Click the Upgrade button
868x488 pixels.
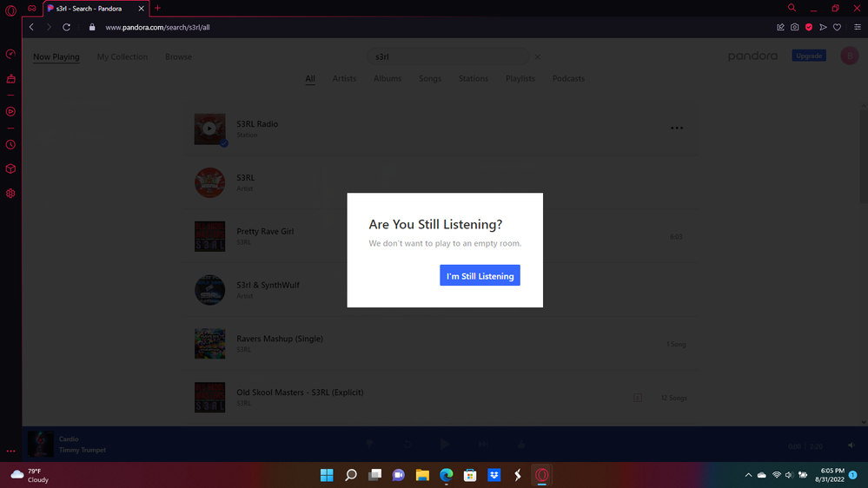click(809, 56)
